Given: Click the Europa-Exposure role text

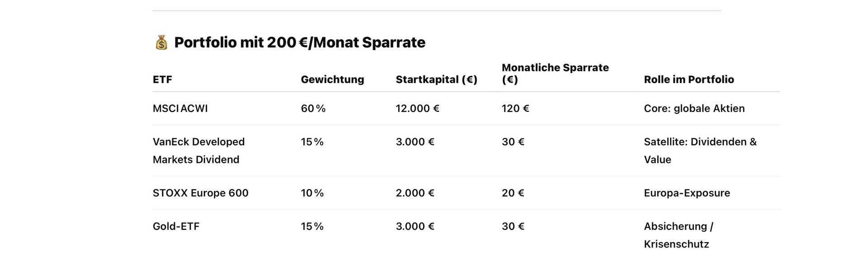Looking at the screenshot, I should pos(687,193).
